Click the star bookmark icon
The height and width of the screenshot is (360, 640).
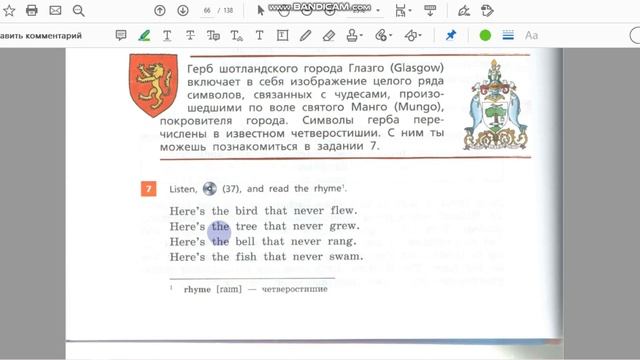[x=9, y=11]
